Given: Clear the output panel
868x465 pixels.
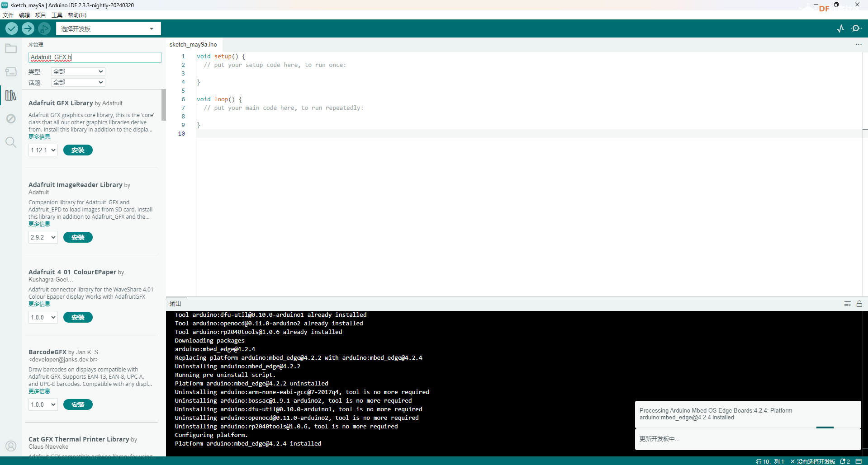Looking at the screenshot, I should click(x=848, y=304).
